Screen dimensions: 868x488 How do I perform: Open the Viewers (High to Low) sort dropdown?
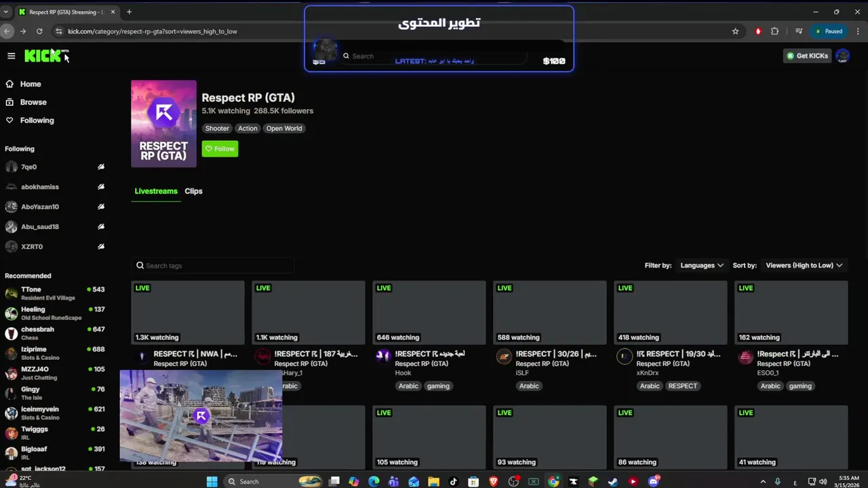pos(804,266)
